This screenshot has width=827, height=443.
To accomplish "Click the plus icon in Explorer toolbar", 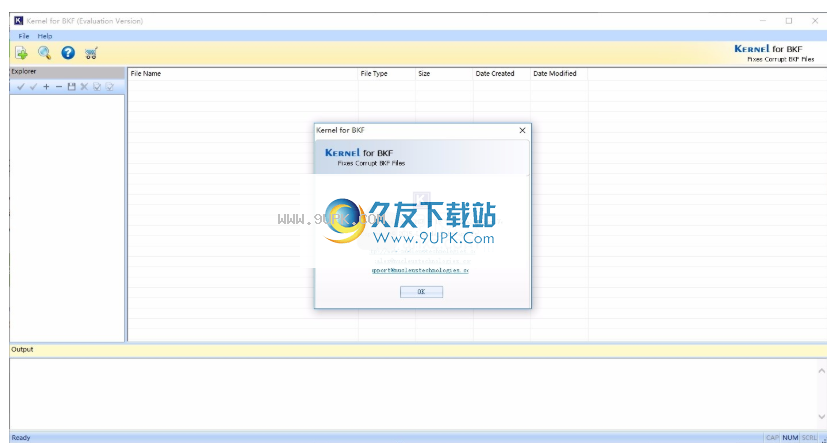I will pos(46,87).
